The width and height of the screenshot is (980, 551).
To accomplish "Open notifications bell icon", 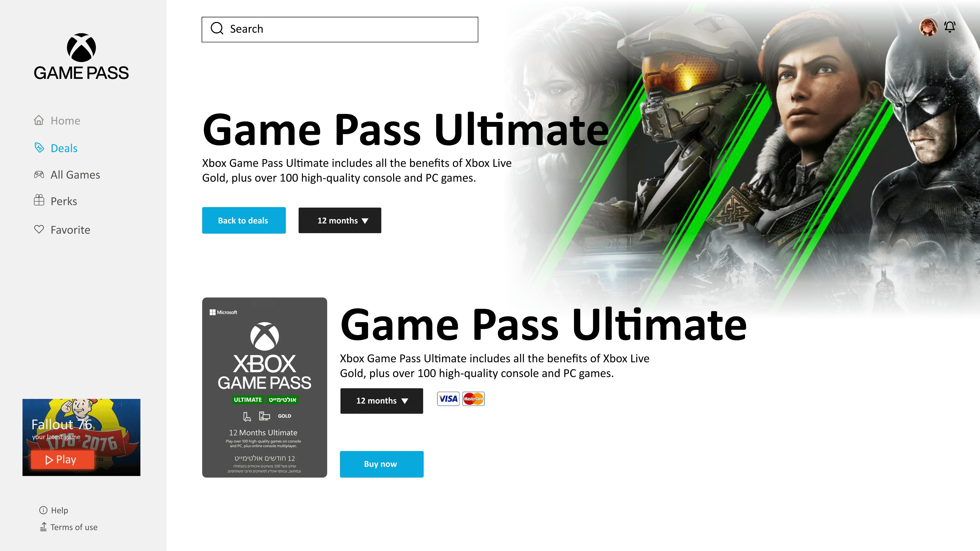I will [x=950, y=27].
